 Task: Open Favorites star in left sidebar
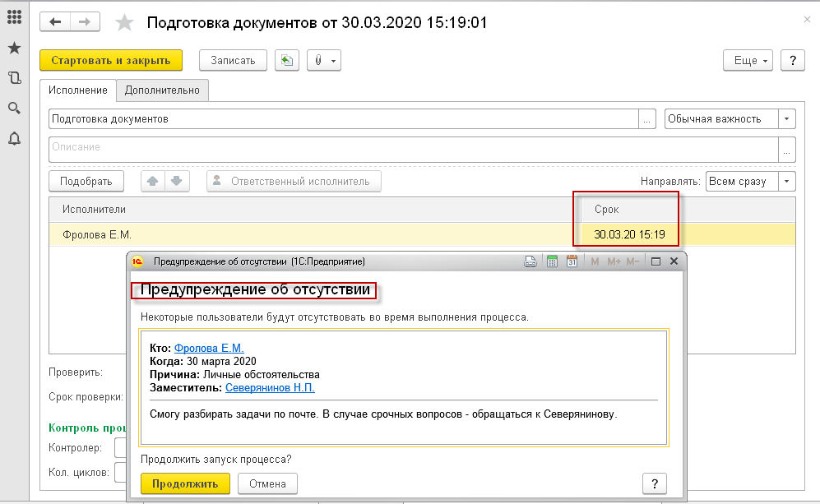click(14, 49)
